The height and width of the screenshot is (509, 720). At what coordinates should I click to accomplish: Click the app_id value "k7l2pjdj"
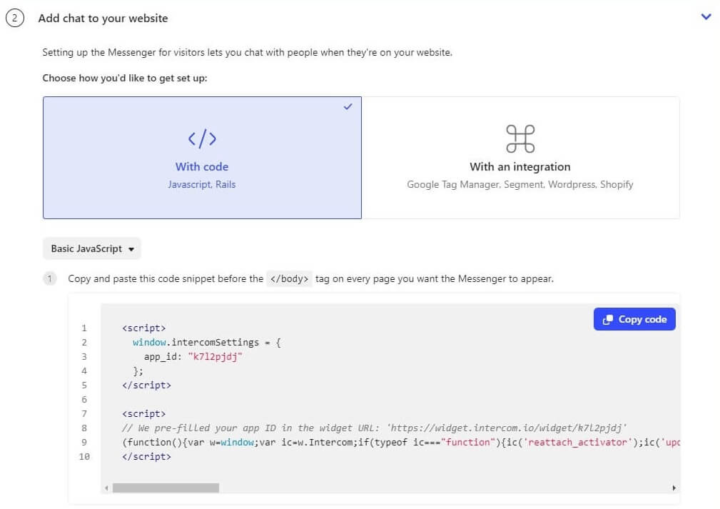[215, 356]
